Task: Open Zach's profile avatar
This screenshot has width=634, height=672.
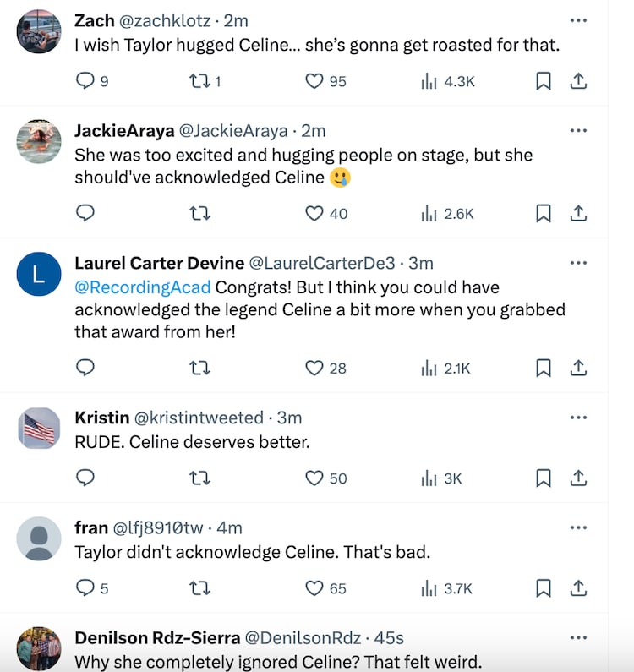Action: click(39, 32)
